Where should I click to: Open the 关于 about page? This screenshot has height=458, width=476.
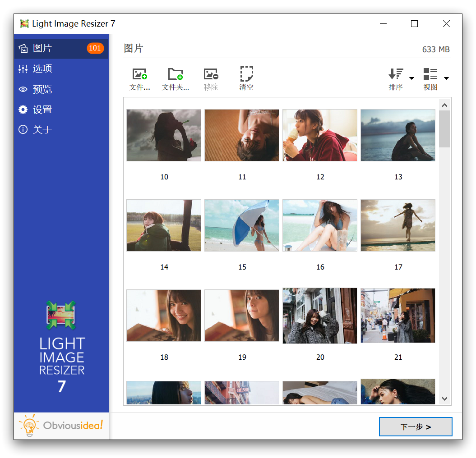(x=61, y=130)
